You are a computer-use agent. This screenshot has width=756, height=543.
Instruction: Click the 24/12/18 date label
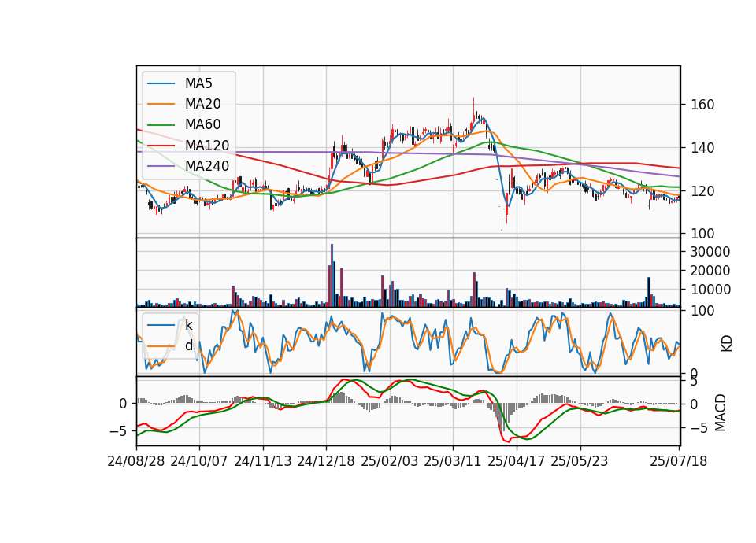[326, 461]
